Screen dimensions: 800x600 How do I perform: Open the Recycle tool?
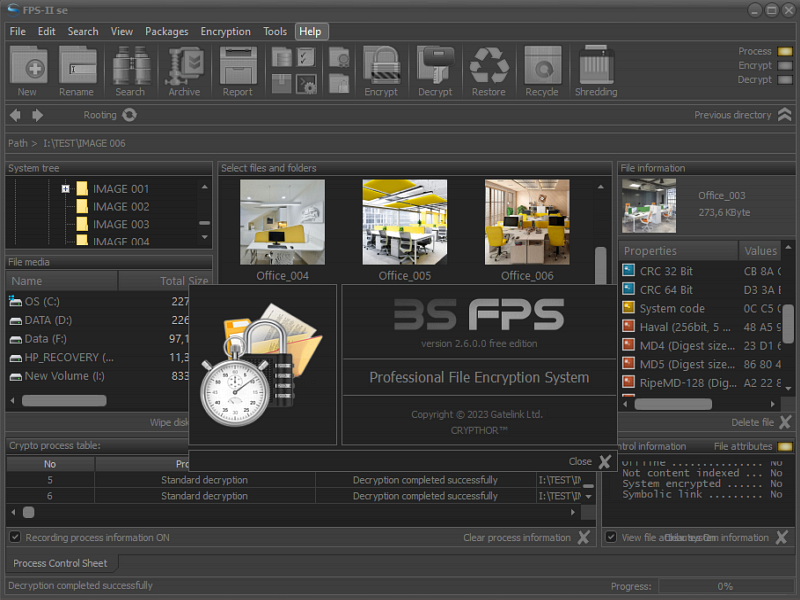coord(542,69)
